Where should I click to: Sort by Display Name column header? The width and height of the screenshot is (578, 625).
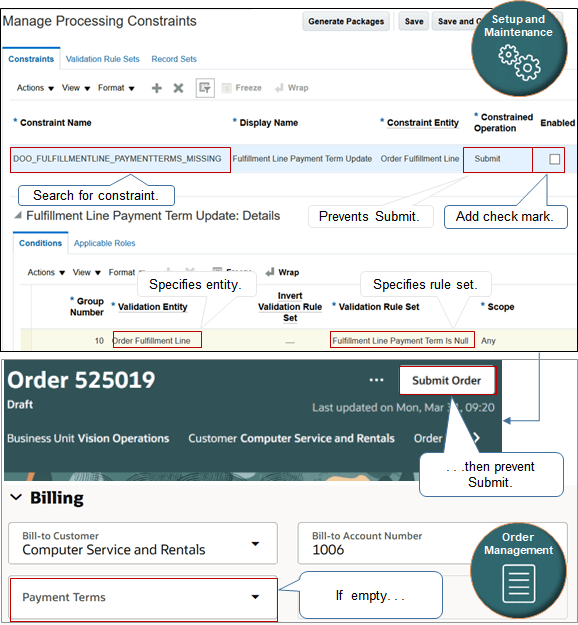point(268,123)
